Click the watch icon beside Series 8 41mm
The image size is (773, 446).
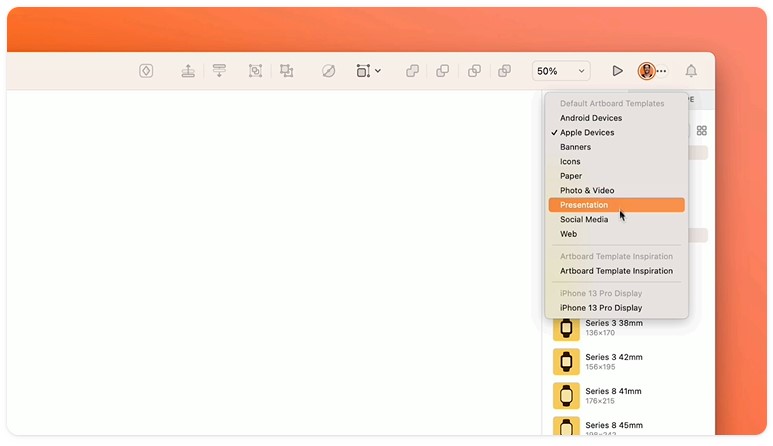(566, 396)
